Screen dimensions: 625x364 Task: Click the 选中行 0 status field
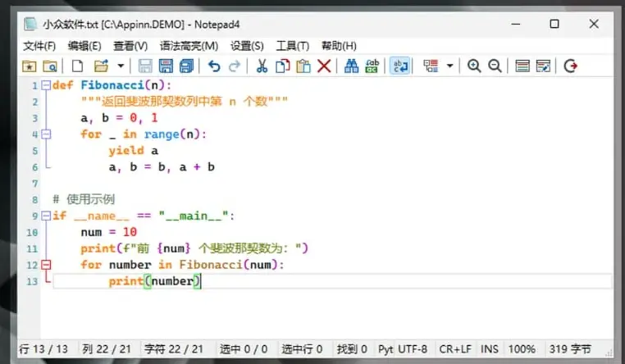point(302,349)
